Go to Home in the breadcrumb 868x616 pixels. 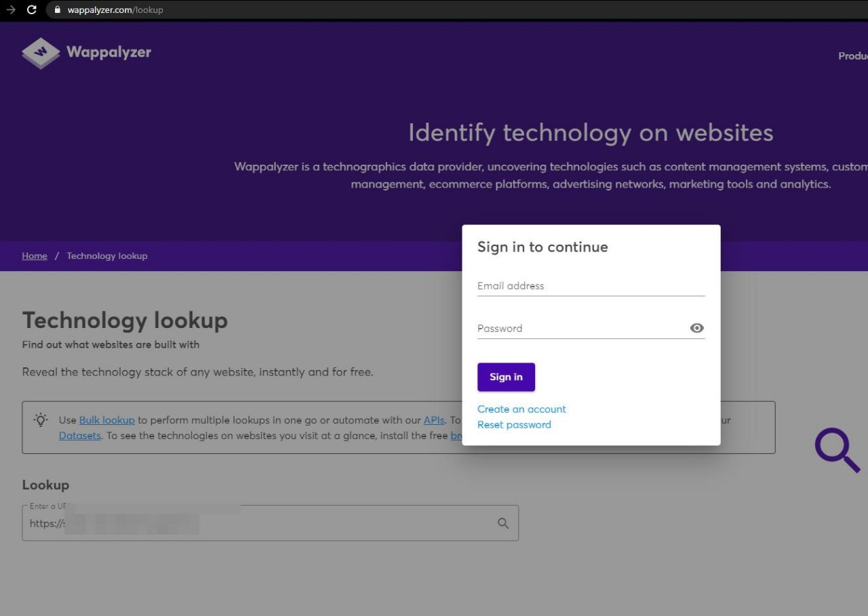(35, 256)
